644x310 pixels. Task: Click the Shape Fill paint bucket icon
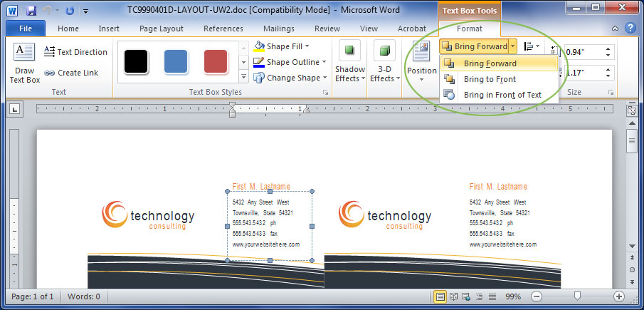coord(259,46)
